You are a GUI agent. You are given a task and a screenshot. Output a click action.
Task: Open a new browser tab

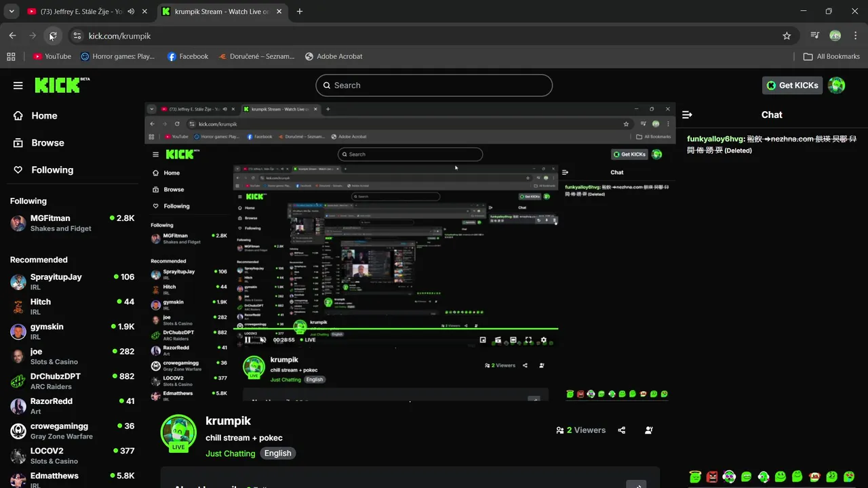[300, 12]
